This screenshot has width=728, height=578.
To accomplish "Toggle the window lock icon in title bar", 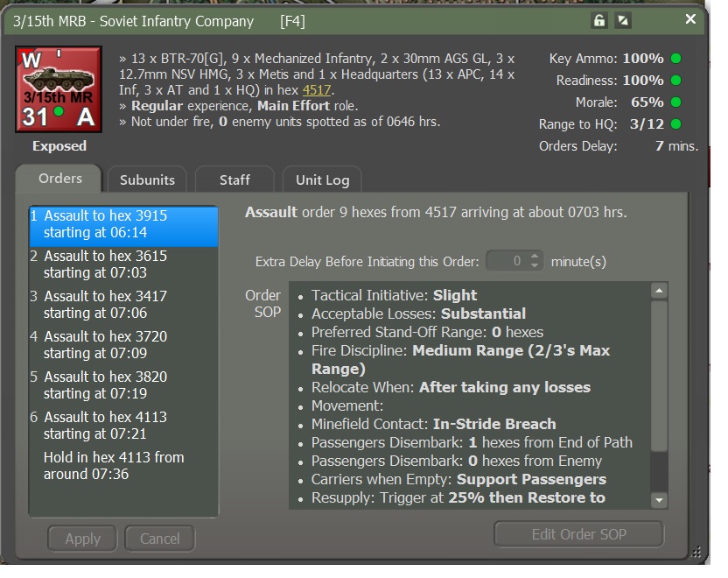I will pos(599,21).
